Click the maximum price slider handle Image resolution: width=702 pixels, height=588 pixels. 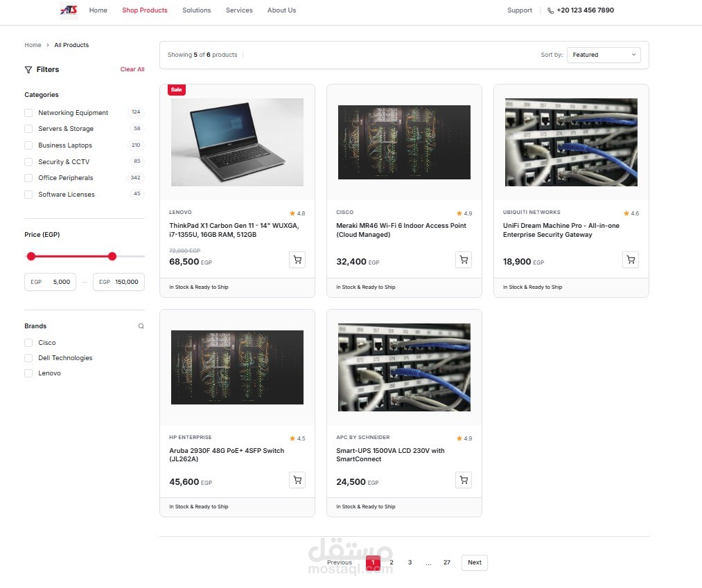pyautogui.click(x=112, y=256)
